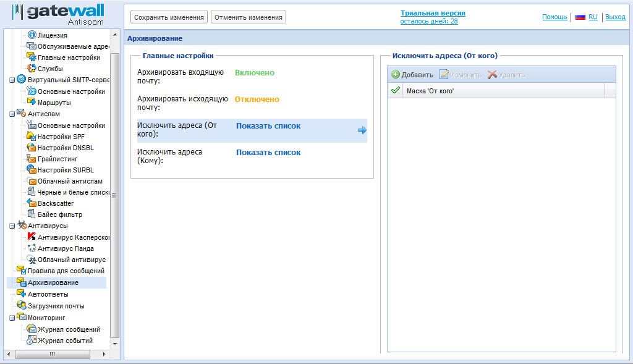Click the Главные настройки gear icon in tree
Viewport: 633px width, 364px height.
point(32,57)
